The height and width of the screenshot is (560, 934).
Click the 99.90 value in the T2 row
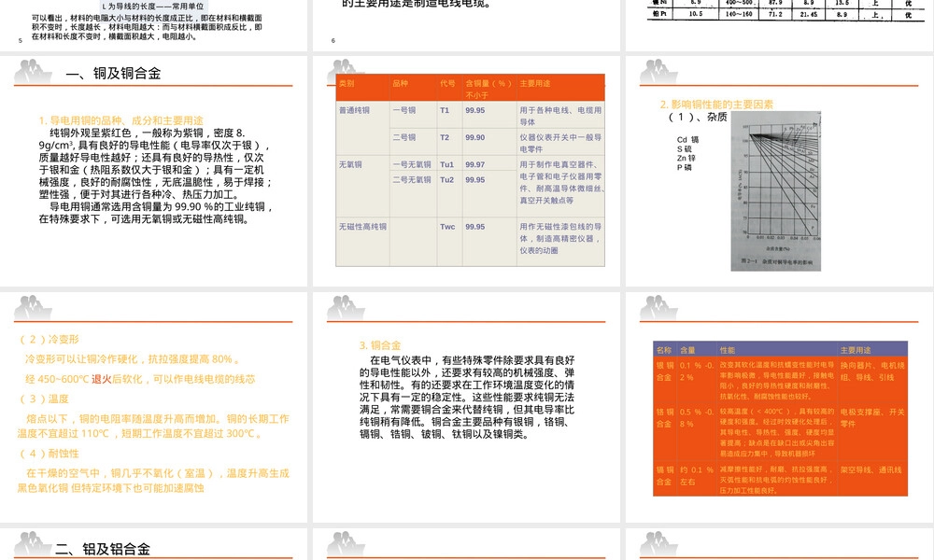click(x=474, y=137)
